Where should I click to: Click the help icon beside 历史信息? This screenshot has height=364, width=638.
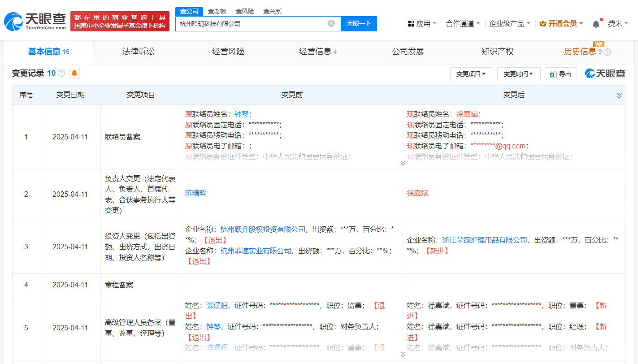click(608, 52)
